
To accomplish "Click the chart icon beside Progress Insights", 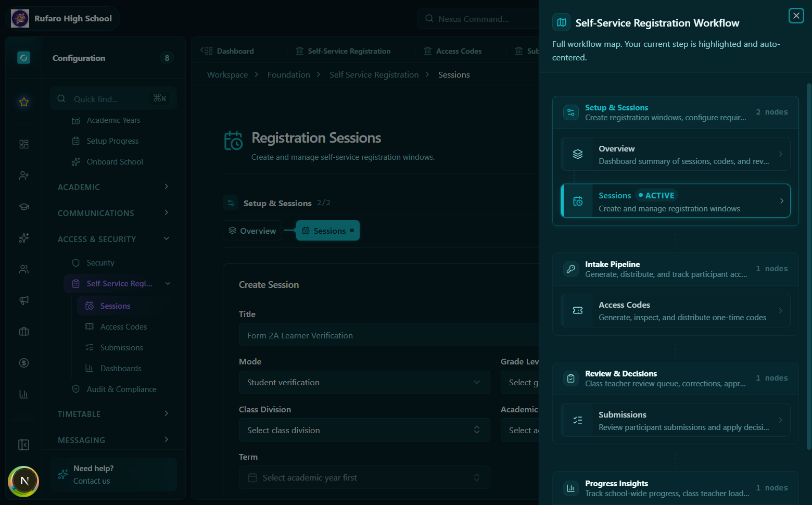I will click(571, 488).
